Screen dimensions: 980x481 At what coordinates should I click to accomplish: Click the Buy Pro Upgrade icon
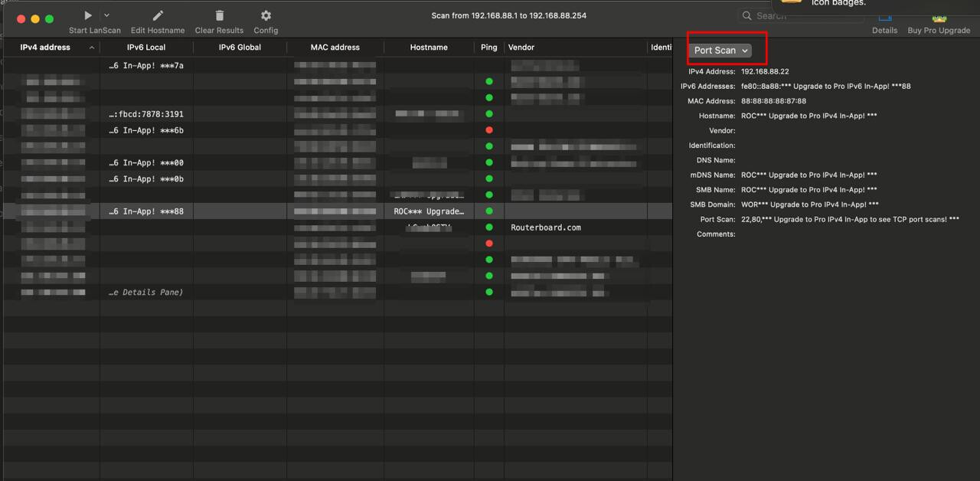point(939,18)
